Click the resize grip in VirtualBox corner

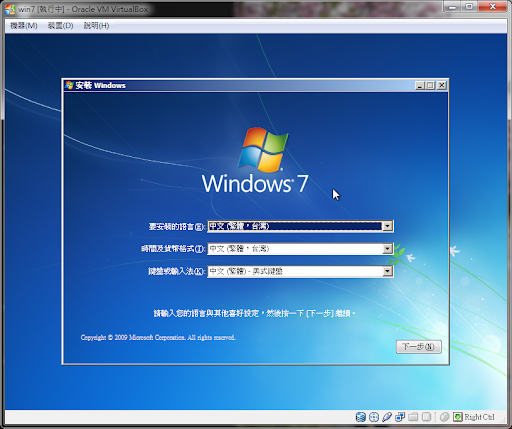(503, 420)
